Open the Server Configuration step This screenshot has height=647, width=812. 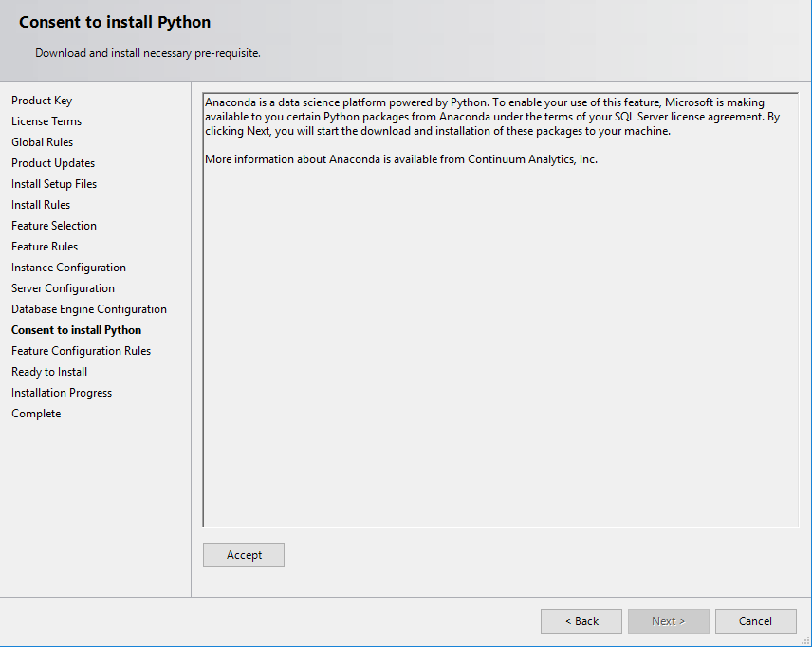[x=63, y=287]
